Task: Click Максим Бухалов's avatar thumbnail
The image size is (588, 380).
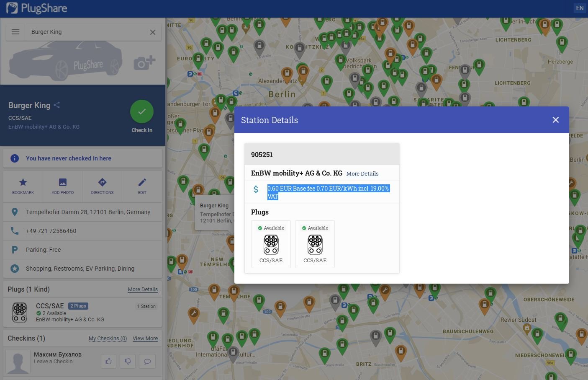Action: coord(18,362)
